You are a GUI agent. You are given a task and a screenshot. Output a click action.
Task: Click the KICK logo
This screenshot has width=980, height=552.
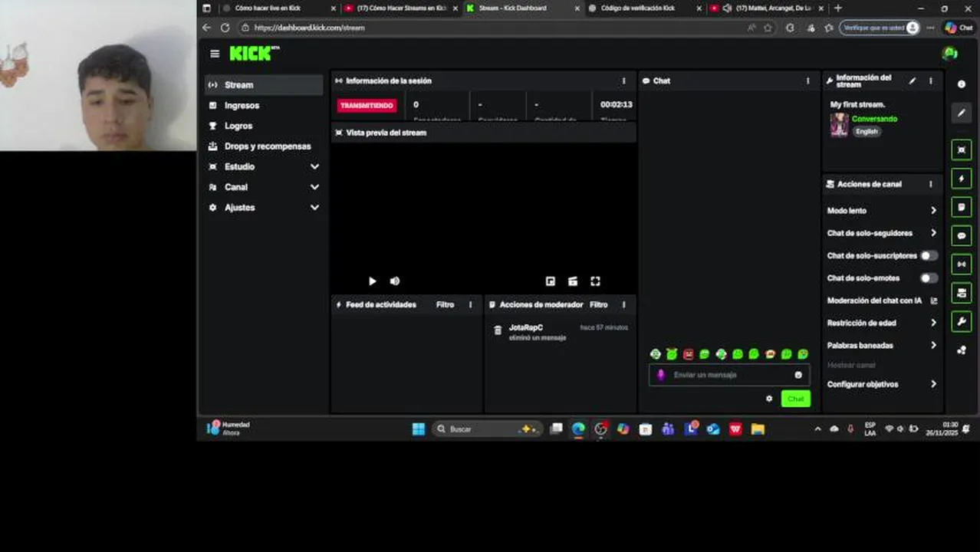point(254,53)
